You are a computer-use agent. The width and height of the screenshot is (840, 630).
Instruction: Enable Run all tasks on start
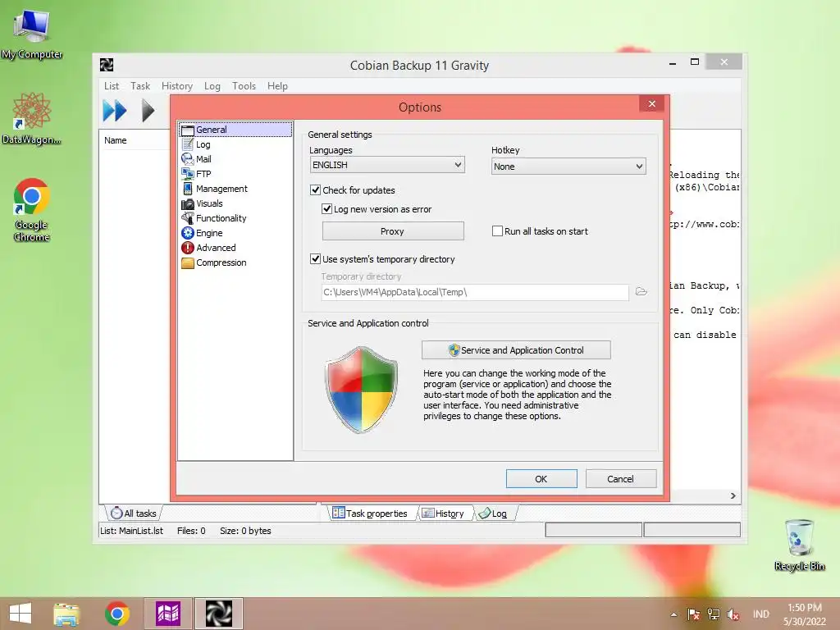click(x=497, y=231)
